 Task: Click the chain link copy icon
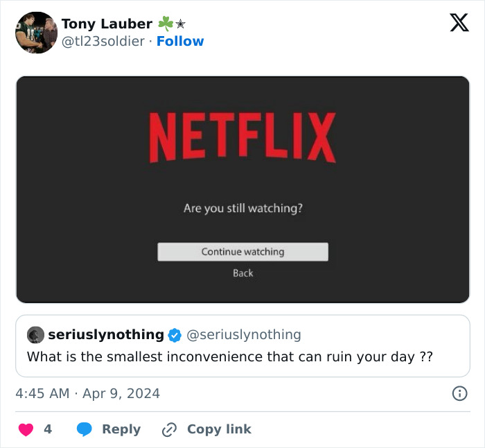click(x=169, y=429)
